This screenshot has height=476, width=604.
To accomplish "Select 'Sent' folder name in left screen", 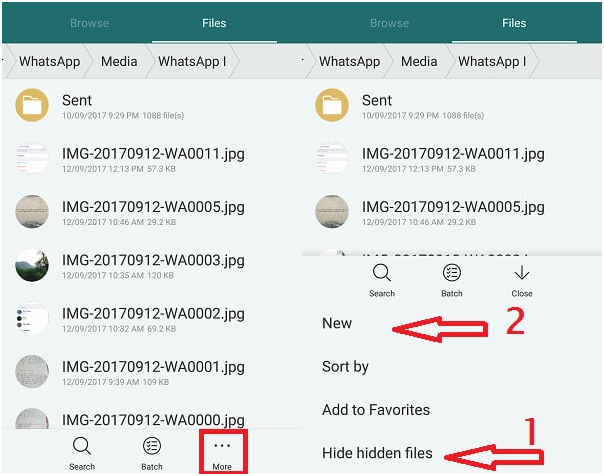I will [x=77, y=101].
